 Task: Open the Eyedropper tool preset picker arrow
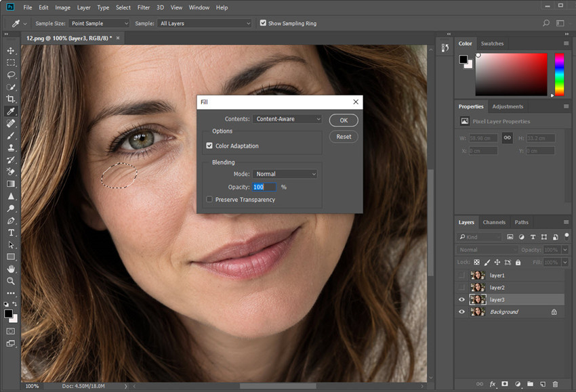pos(25,24)
